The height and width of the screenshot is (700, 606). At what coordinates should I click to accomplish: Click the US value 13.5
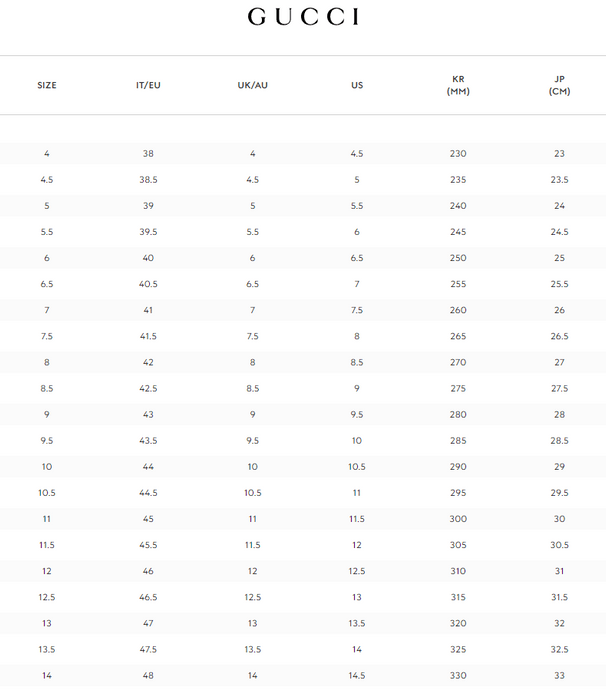(x=357, y=624)
